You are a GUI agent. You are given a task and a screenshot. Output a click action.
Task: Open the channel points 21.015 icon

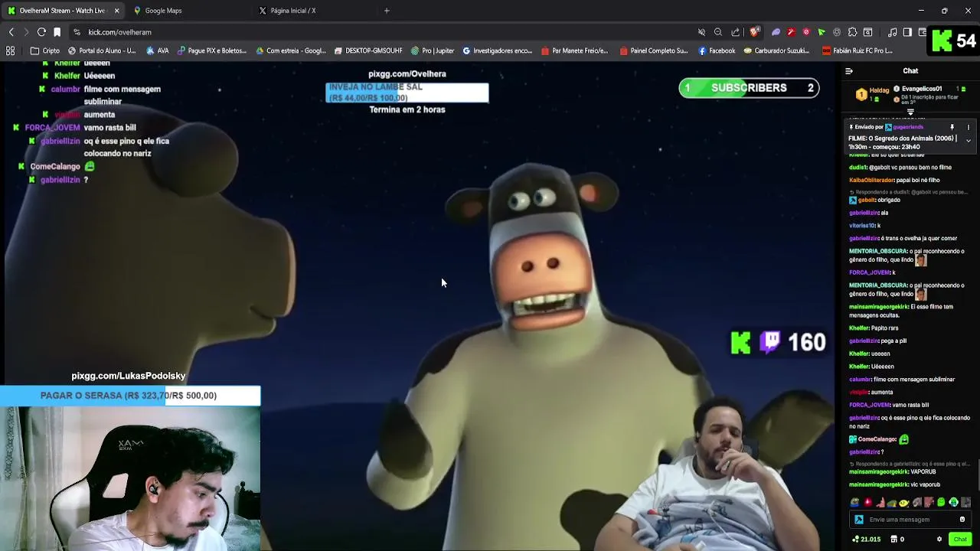[866, 539]
